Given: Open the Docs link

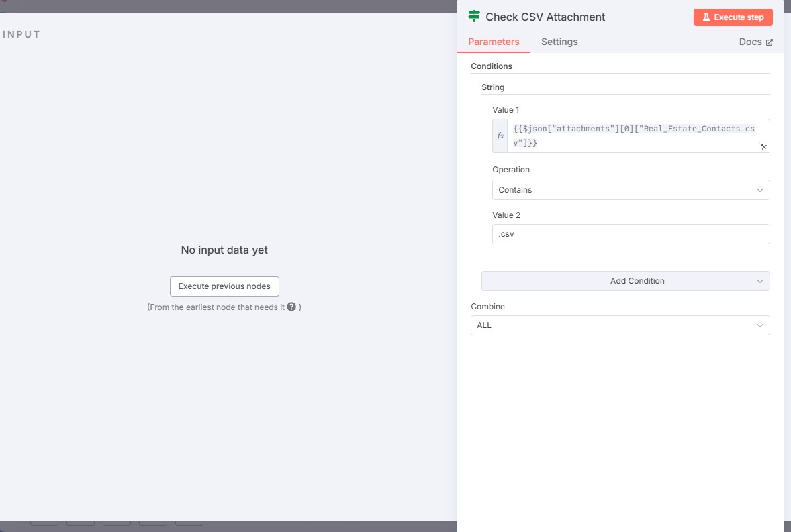Looking at the screenshot, I should (755, 42).
